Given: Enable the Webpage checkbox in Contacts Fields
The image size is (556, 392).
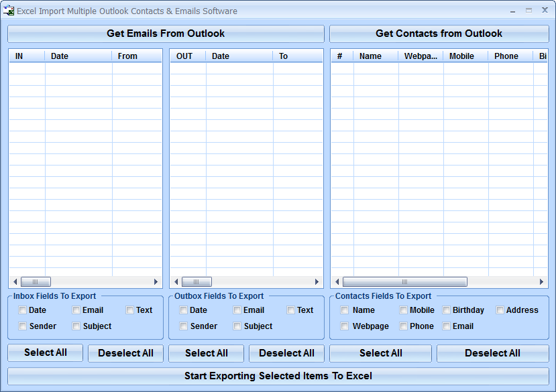Looking at the screenshot, I should (344, 326).
